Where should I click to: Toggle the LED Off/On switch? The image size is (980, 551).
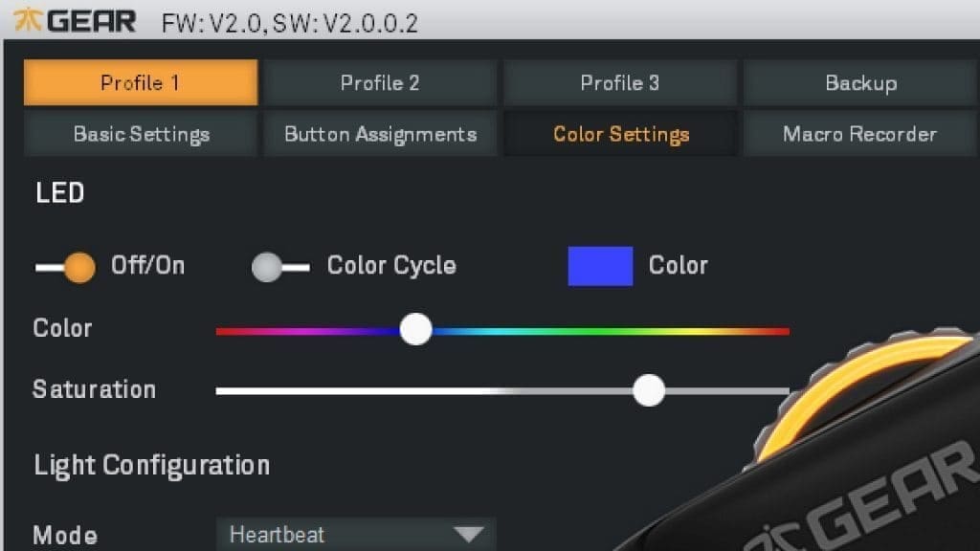[x=65, y=268]
